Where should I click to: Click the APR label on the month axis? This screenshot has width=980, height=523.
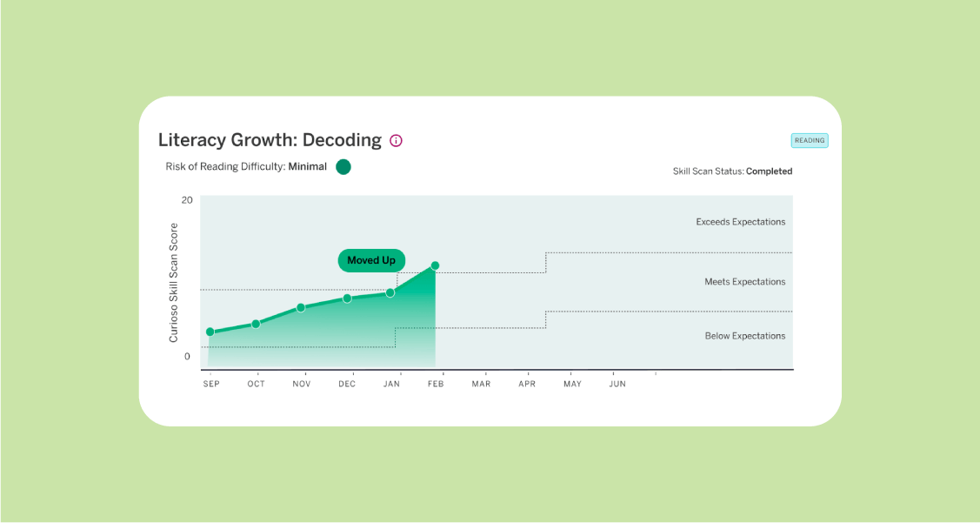click(x=527, y=384)
